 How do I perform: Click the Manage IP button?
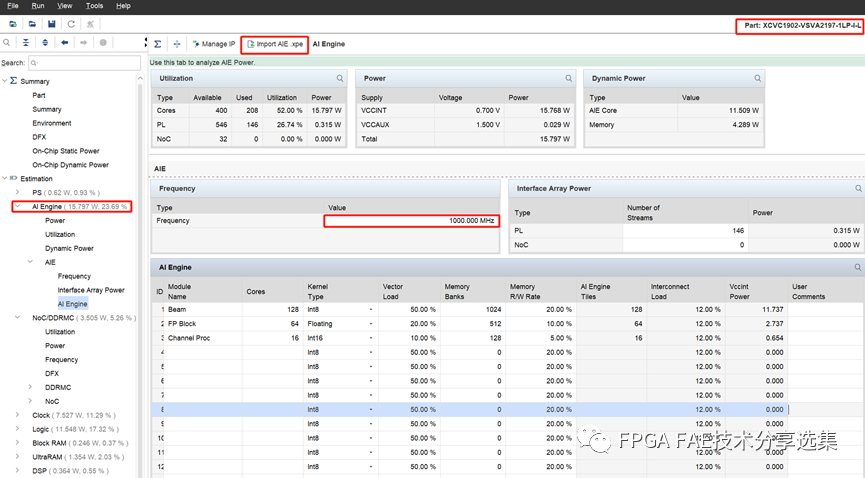(213, 44)
